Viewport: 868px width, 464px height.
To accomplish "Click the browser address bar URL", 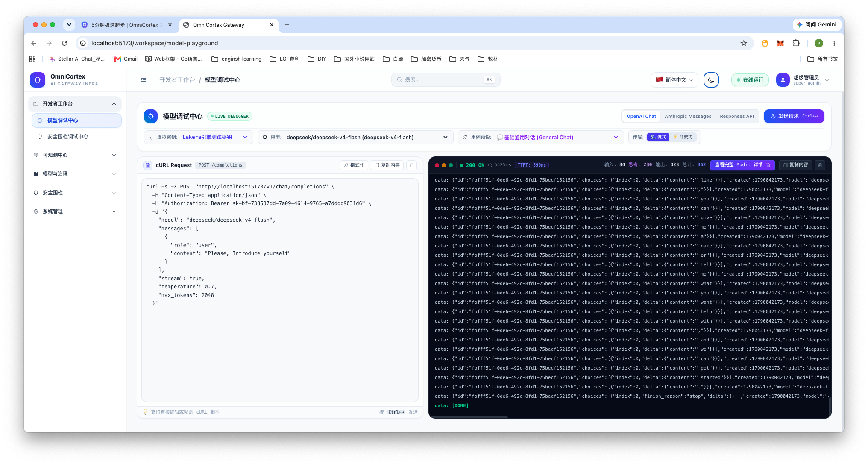I will (155, 43).
